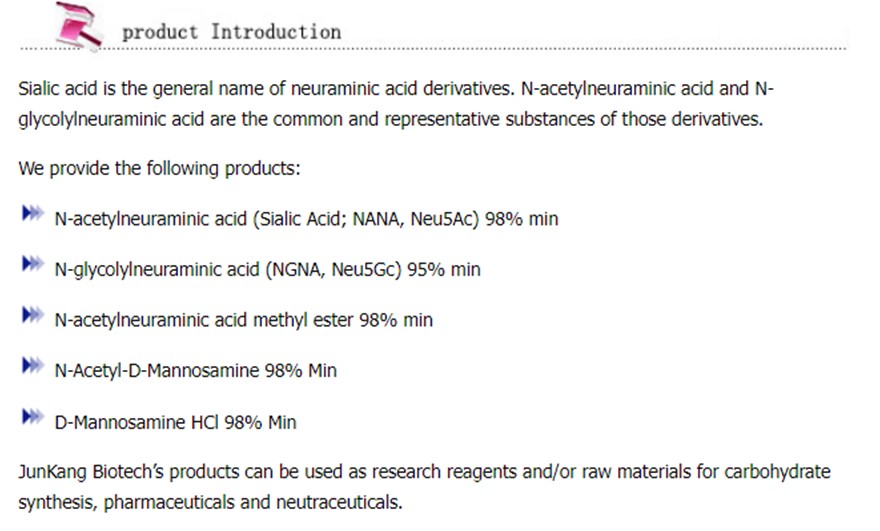Image resolution: width=880 pixels, height=531 pixels.
Task: Click the arrow bullet beside N-glycolylneuraminic acid
Action: [x=32, y=265]
